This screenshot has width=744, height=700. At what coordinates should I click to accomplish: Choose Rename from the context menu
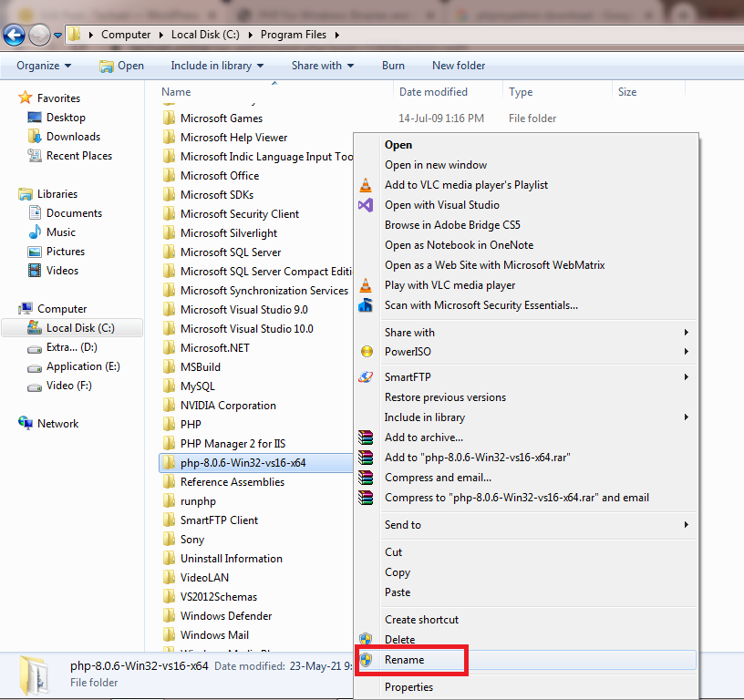pos(404,660)
